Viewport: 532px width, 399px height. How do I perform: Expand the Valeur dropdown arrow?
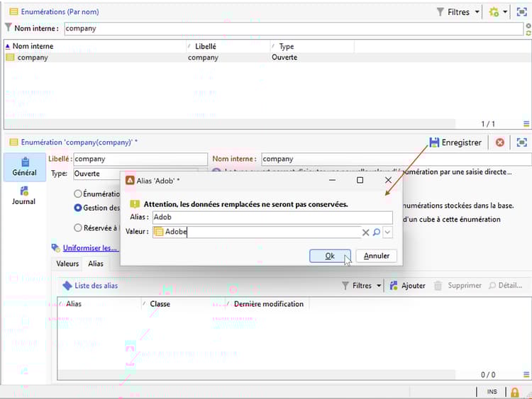coord(387,232)
